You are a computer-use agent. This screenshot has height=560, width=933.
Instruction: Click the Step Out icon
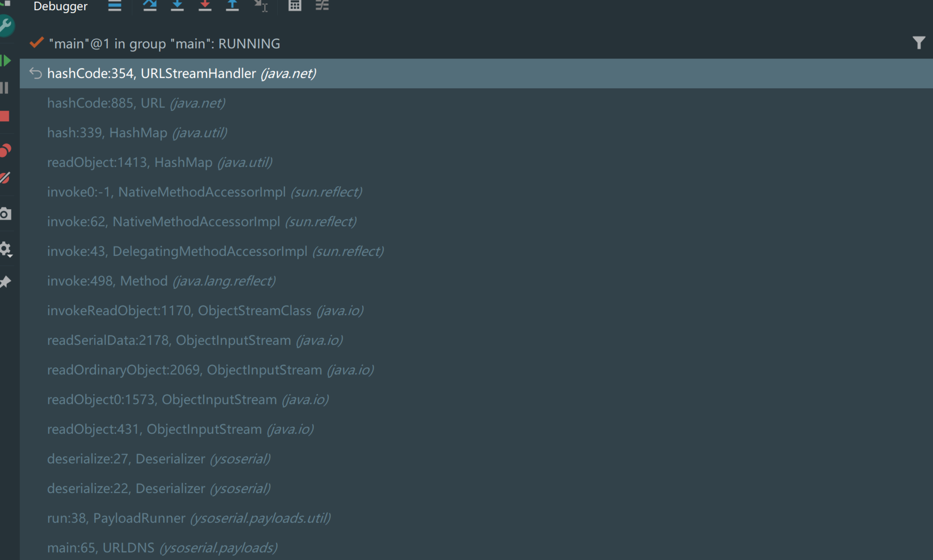(232, 5)
